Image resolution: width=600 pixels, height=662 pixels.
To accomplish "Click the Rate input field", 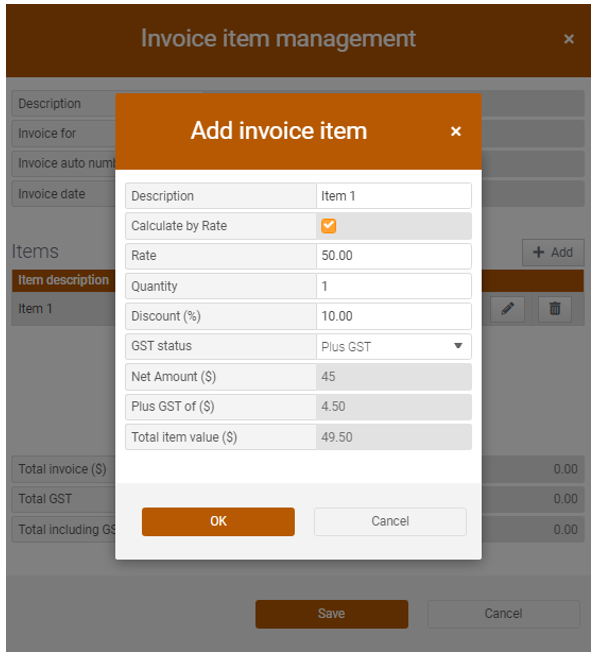I will [x=393, y=256].
